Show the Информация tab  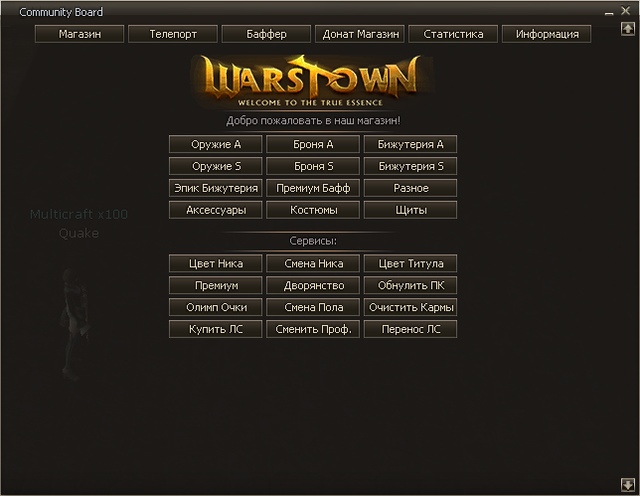[547, 34]
